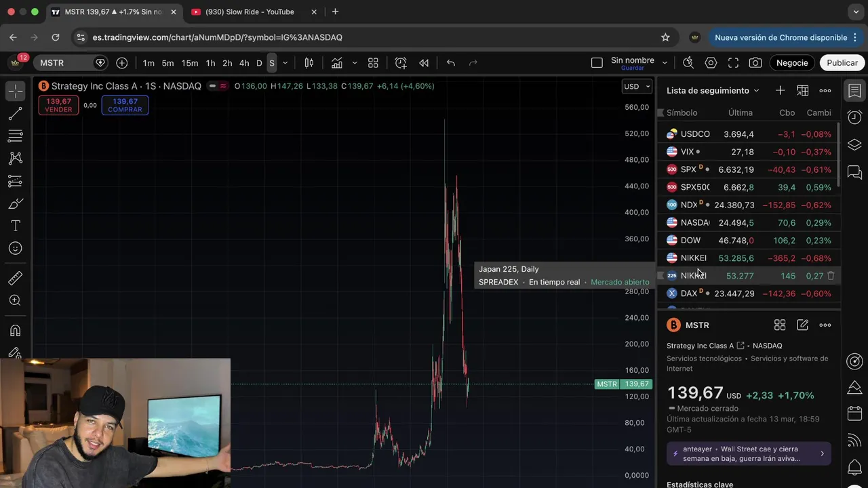Edit MSTR details with the pencil icon
The image size is (868, 488).
tap(802, 325)
